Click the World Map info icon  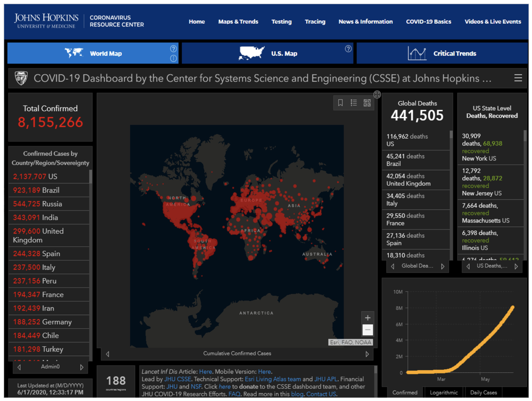pyautogui.click(x=173, y=58)
